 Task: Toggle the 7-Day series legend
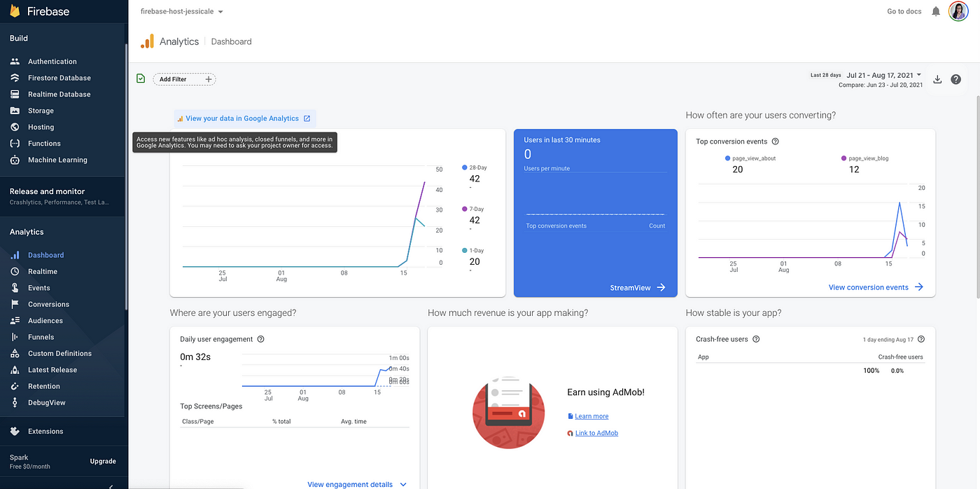pos(472,209)
